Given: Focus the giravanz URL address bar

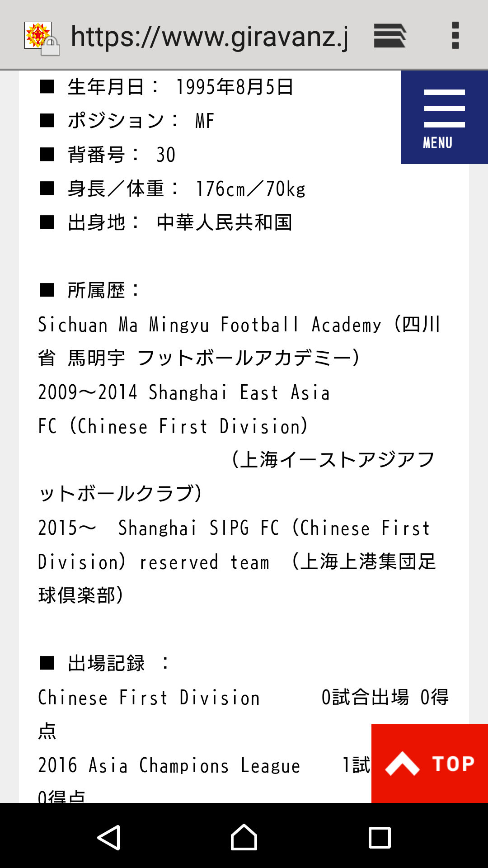Looking at the screenshot, I should coord(209,37).
